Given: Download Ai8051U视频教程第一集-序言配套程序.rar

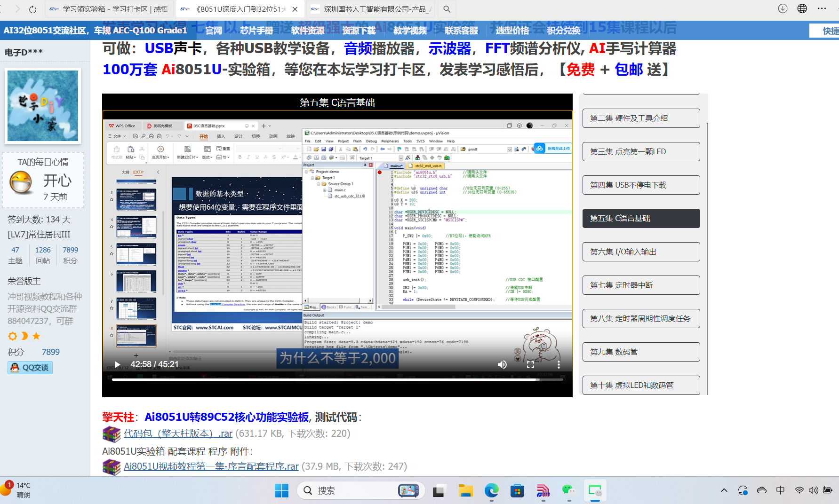Looking at the screenshot, I should click(x=211, y=466).
